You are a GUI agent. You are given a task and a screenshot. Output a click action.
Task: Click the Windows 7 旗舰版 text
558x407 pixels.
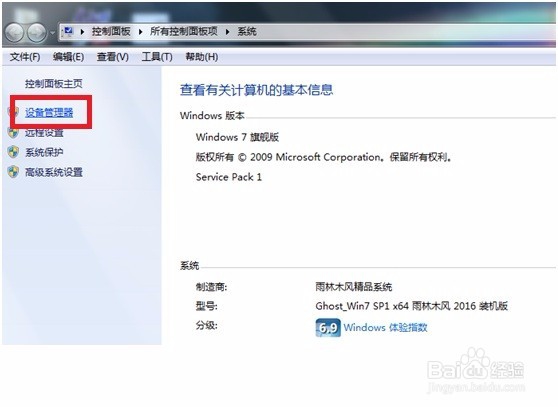tap(237, 137)
